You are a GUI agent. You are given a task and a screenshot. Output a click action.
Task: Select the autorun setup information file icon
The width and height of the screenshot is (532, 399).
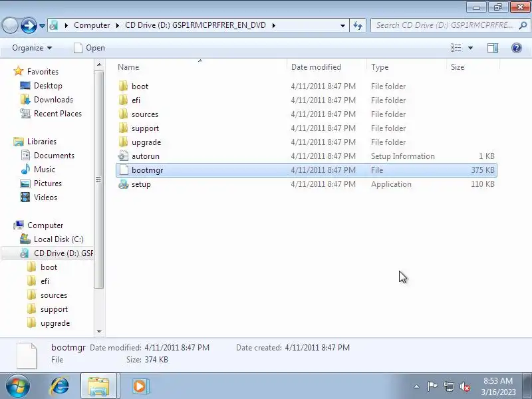[124, 156]
